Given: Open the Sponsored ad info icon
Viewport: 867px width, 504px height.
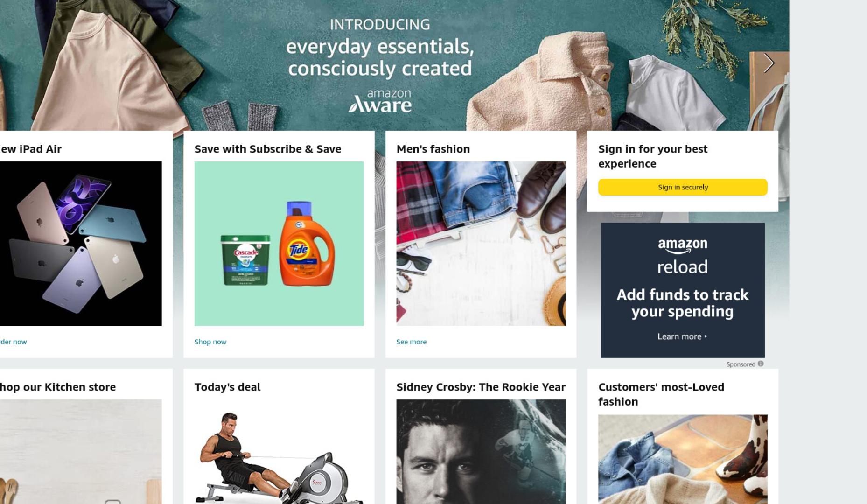Looking at the screenshot, I should coord(761,364).
